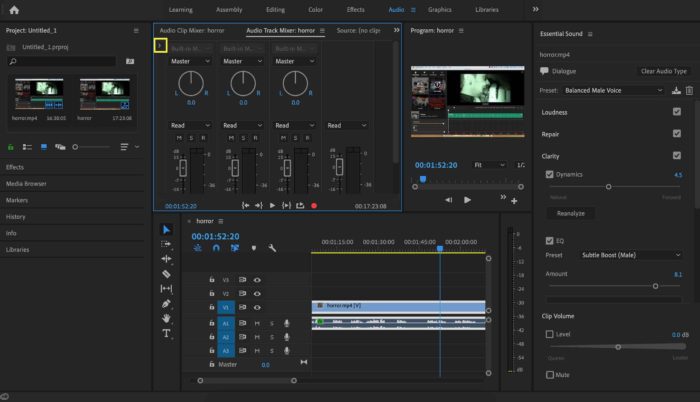Image resolution: width=700 pixels, height=402 pixels.
Task: Open the Subtle Boost (Male) EQ preset dropdown
Action: [630, 255]
